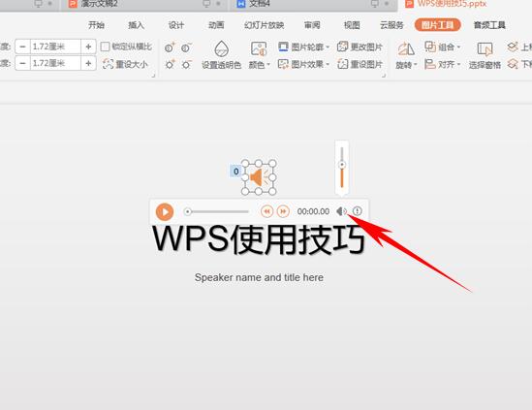Click the send backward layer icon
Image resolution: width=532 pixels, height=410 pixels.
pos(513,64)
